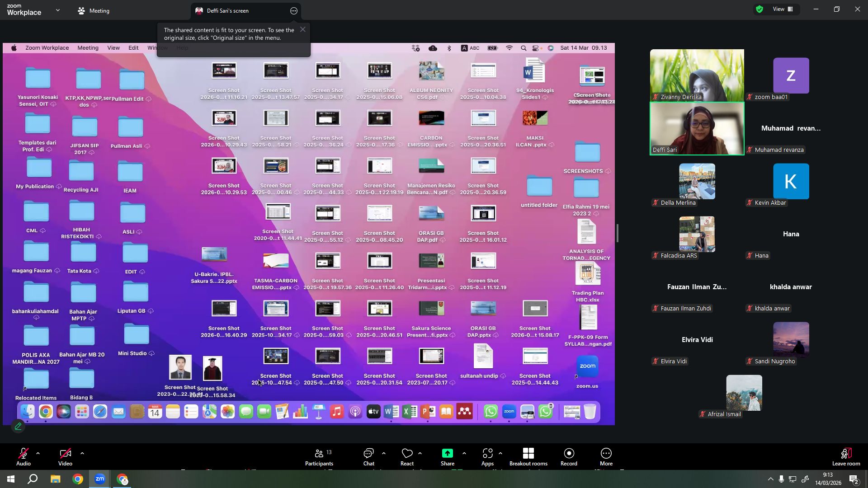
Task: Select Sandi Nugroho's participant tile
Action: click(x=791, y=340)
